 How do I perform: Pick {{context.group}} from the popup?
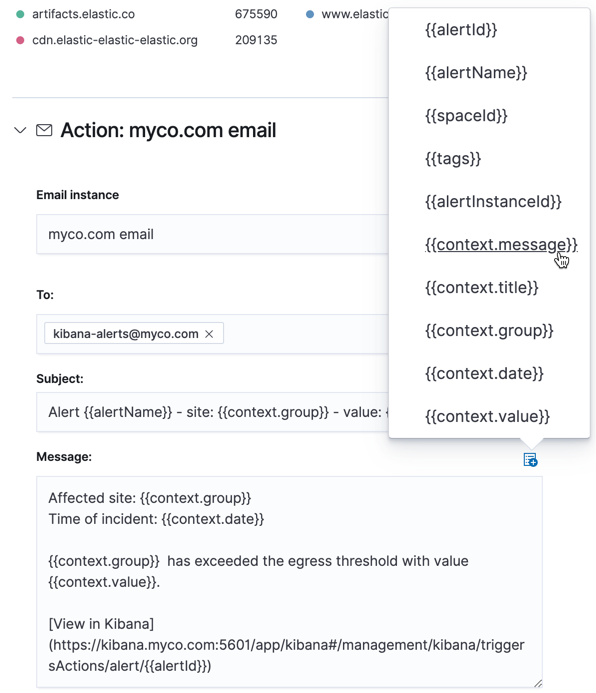click(489, 330)
